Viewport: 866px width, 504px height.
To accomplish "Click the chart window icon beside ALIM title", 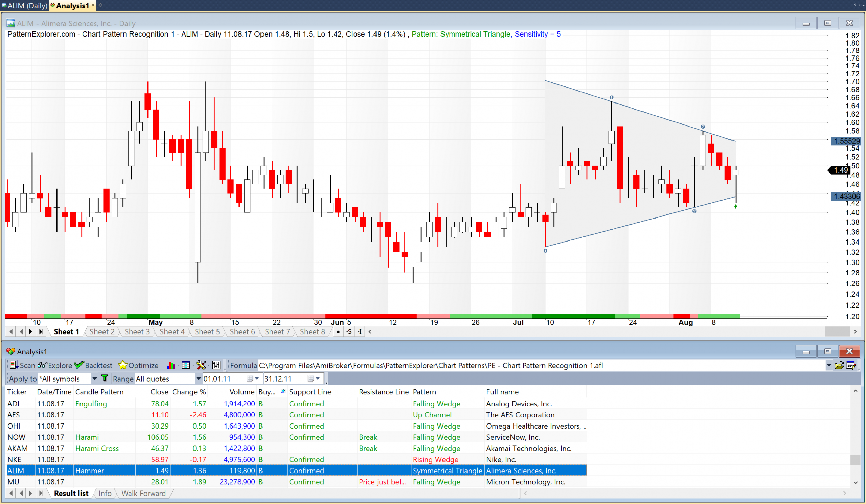I will coord(10,23).
